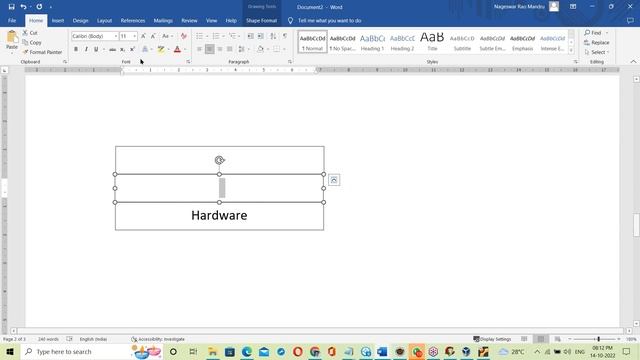Image resolution: width=640 pixels, height=360 pixels.
Task: Click the zoom slider handle
Action: [x=598, y=339]
